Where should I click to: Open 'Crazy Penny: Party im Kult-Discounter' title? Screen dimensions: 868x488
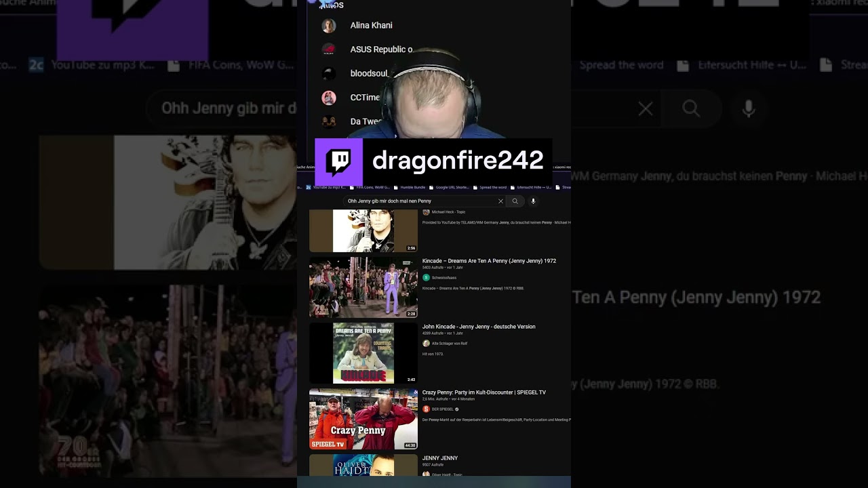coord(484,392)
